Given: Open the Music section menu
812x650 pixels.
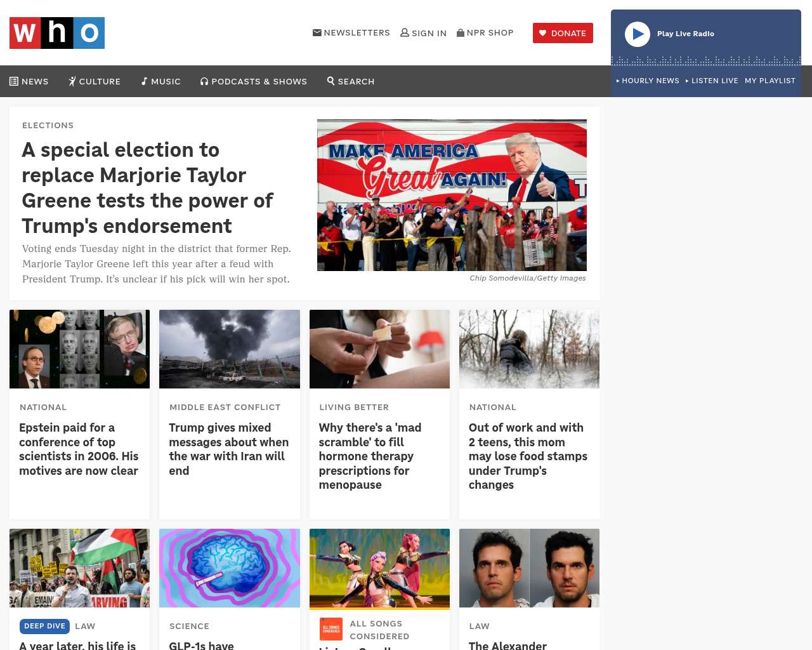Looking at the screenshot, I should [161, 81].
